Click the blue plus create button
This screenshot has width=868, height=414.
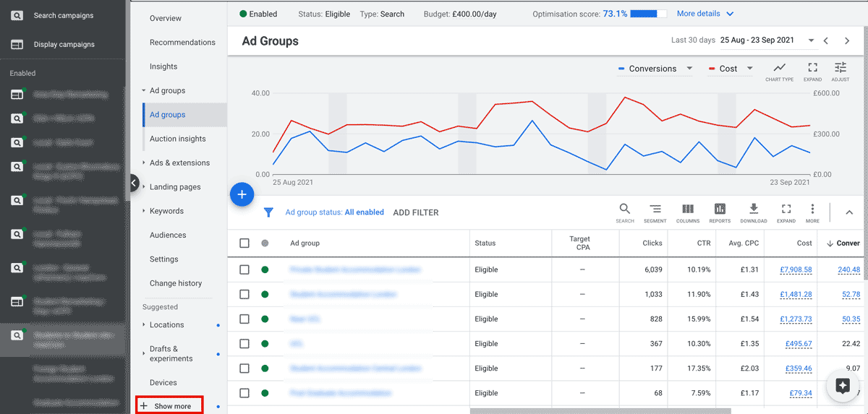242,194
